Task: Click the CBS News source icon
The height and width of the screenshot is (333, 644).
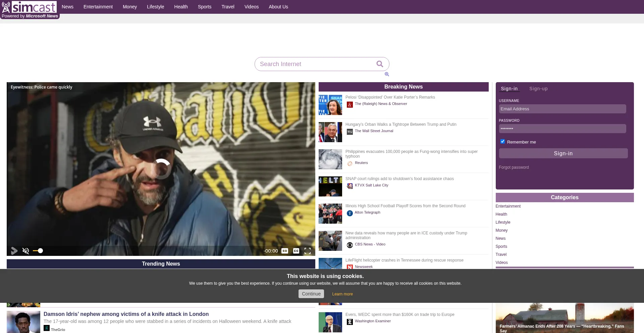Action: point(350,245)
